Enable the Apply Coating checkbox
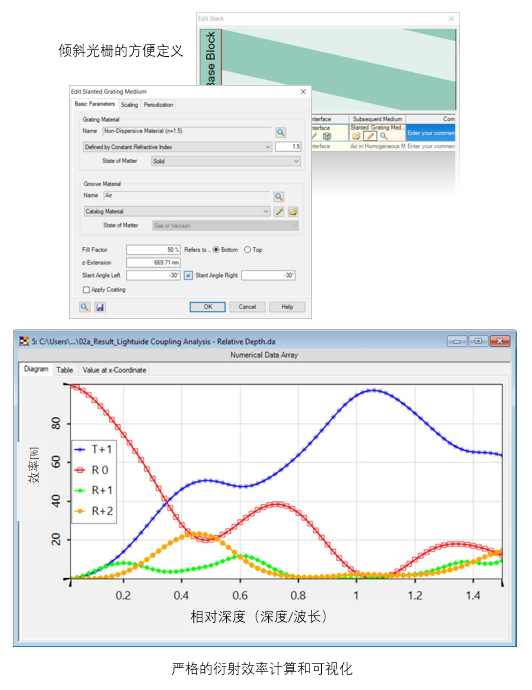Screen dimensions: 532x690 (x=86, y=290)
